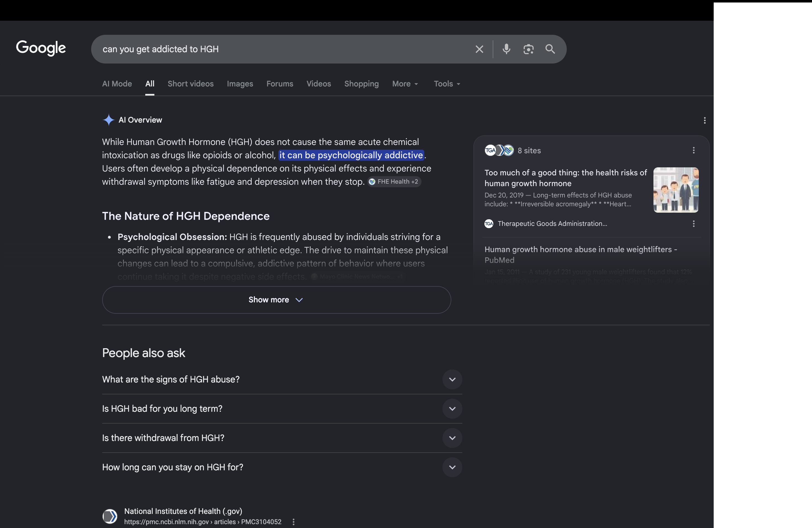The image size is (812, 528).
Task: Open National Institutes of Health (.gov) result
Action: click(x=183, y=511)
